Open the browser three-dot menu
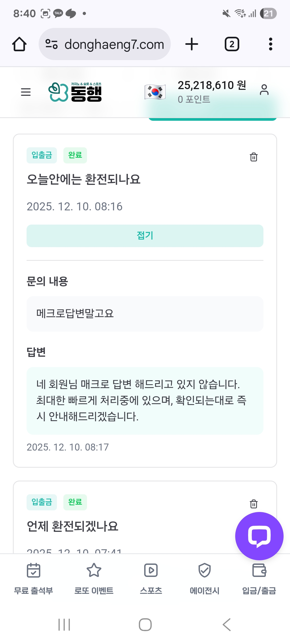The image size is (290, 644). 270,44
